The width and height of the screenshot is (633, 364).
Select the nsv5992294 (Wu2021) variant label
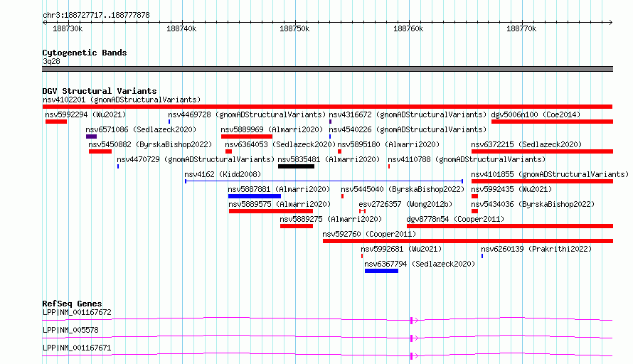pos(85,114)
